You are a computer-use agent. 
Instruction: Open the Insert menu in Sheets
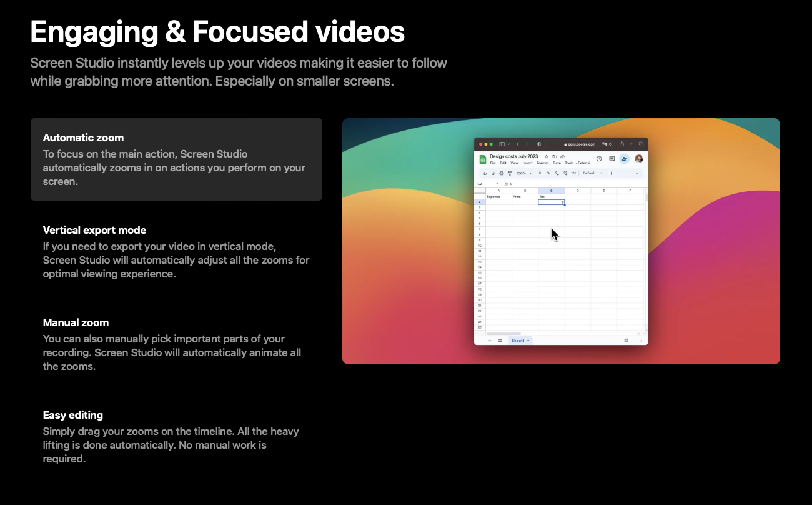tap(528, 163)
